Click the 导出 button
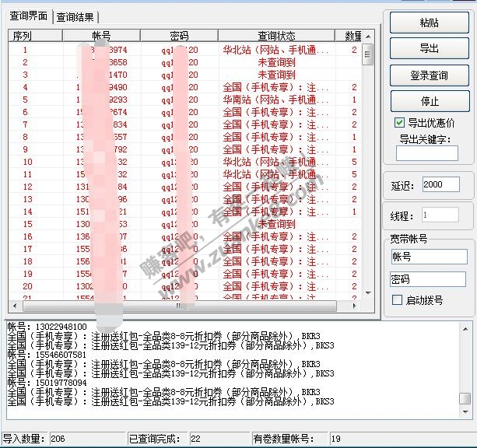Image resolution: width=477 pixels, height=448 pixels. click(x=430, y=48)
